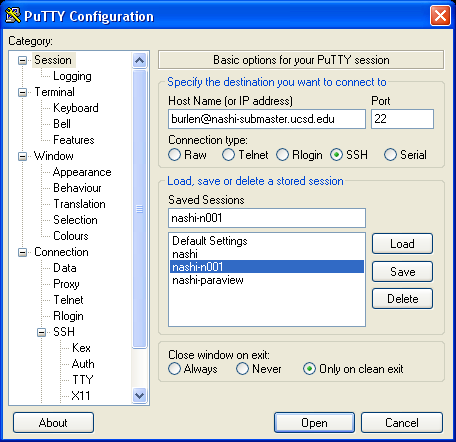This screenshot has height=442, width=456.
Task: Click category tree scroll down arrow
Action: click(x=139, y=396)
